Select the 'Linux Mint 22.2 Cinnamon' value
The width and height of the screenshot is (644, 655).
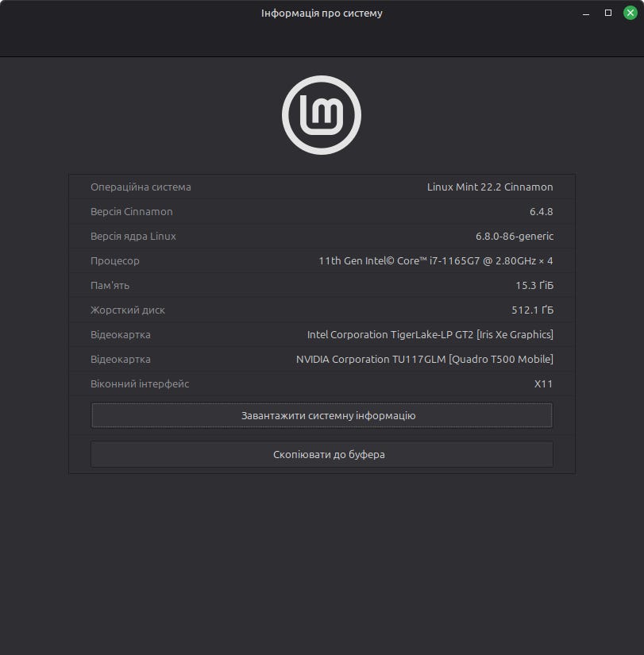490,187
